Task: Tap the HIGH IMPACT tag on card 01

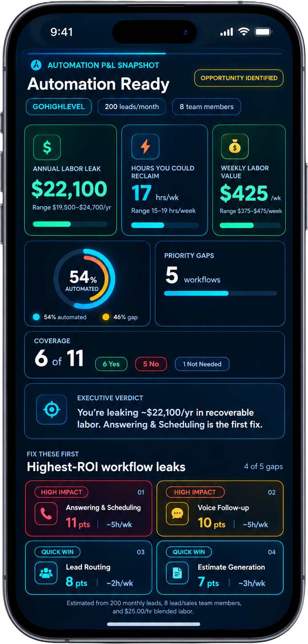Action: tap(61, 492)
